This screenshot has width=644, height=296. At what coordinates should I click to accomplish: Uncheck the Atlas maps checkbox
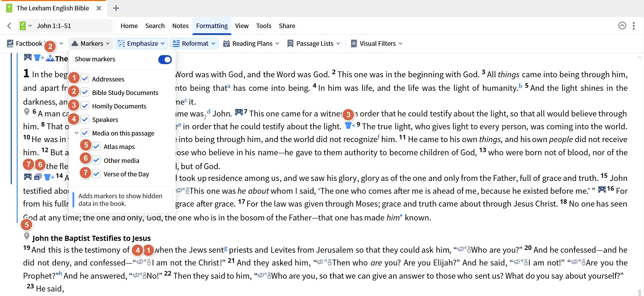[x=97, y=146]
